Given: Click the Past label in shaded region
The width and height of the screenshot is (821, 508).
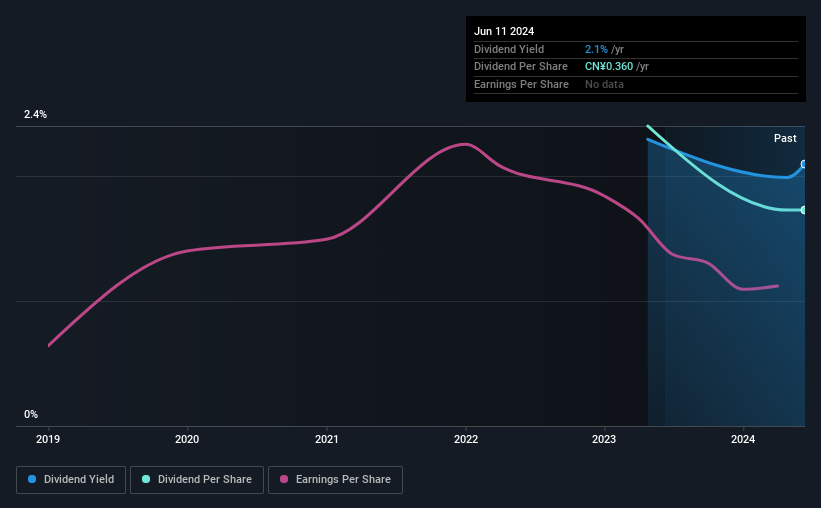Looking at the screenshot, I should [x=785, y=138].
